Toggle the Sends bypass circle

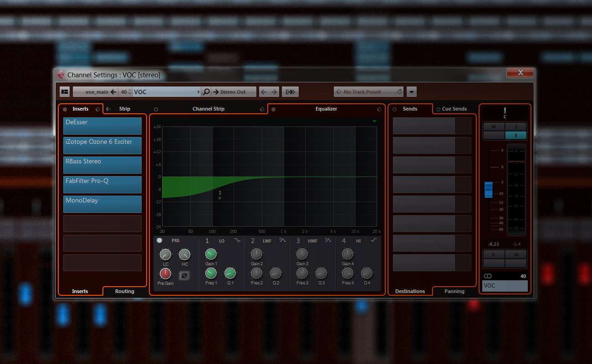coord(394,109)
